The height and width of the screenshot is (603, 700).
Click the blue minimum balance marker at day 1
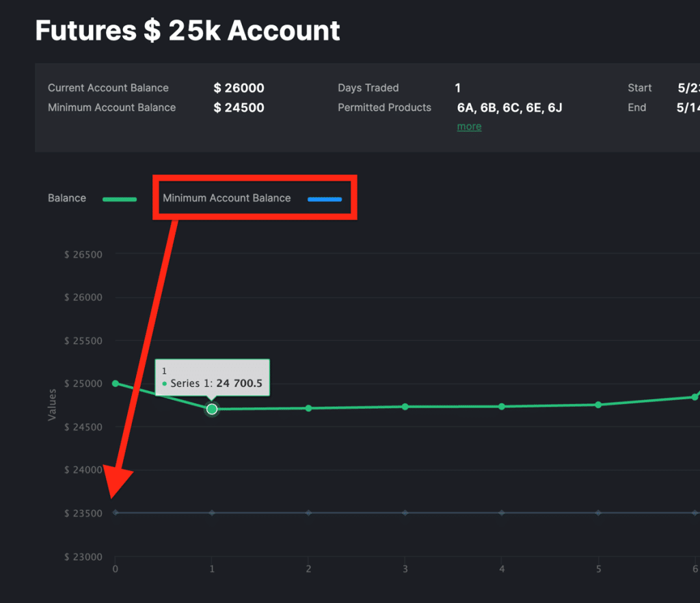pos(212,513)
